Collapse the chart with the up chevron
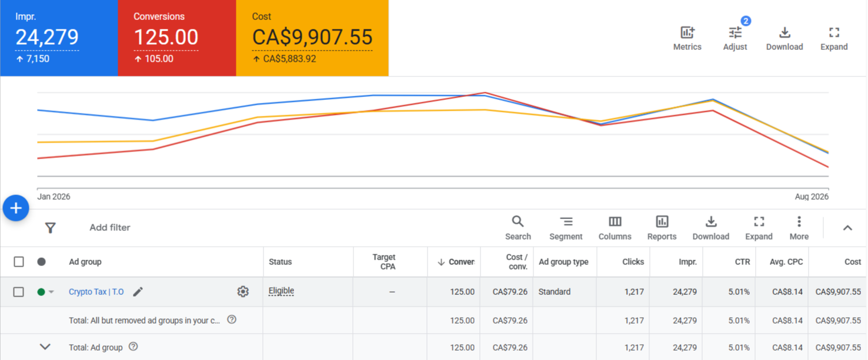Screen dimensions: 868x360 847,228
